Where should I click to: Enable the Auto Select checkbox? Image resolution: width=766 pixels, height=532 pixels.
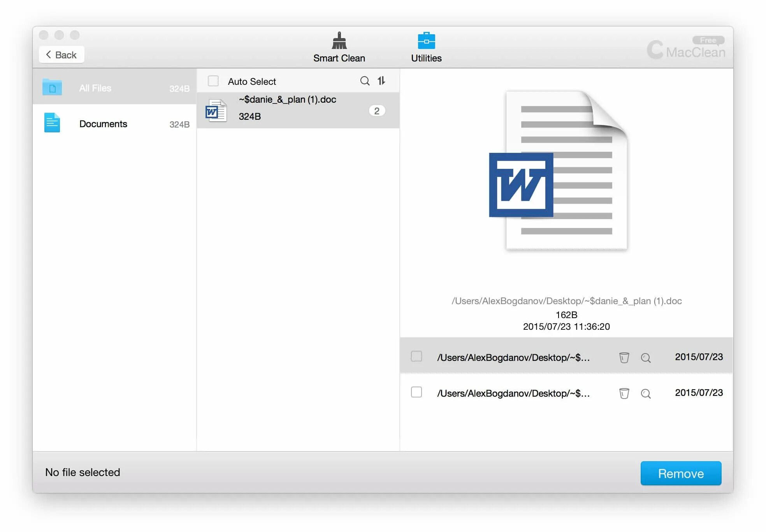[x=213, y=81]
